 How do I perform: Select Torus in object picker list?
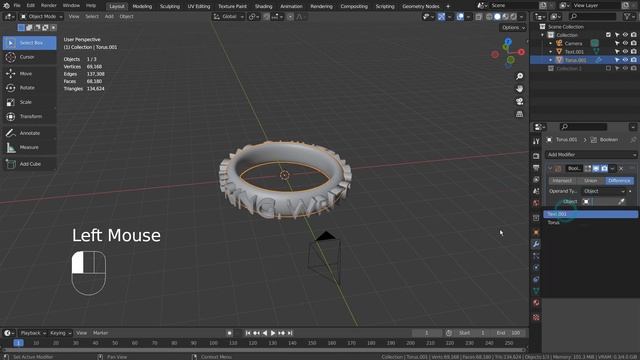590,222
